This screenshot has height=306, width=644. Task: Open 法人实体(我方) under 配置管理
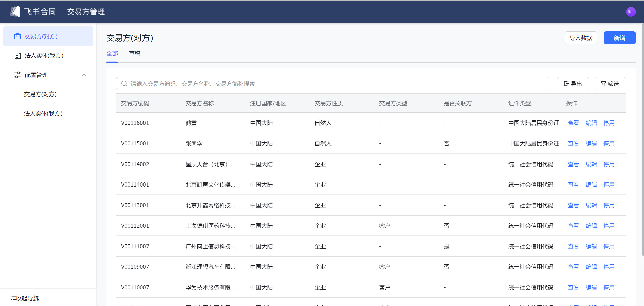click(x=43, y=114)
